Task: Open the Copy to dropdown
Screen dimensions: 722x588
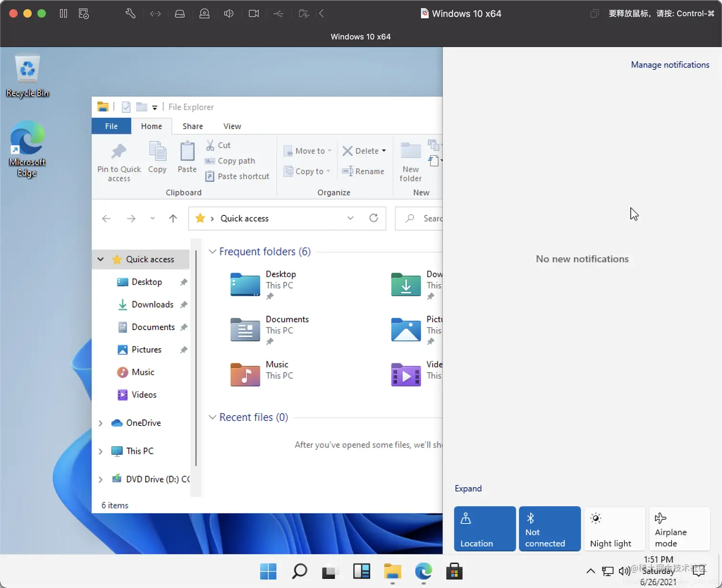Action: (x=308, y=171)
